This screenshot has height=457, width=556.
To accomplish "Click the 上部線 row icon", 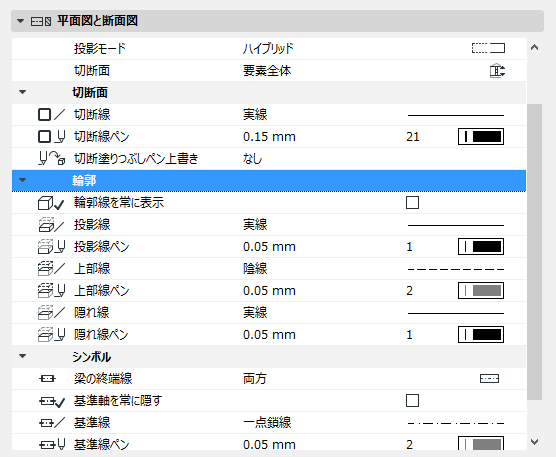I will point(51,269).
